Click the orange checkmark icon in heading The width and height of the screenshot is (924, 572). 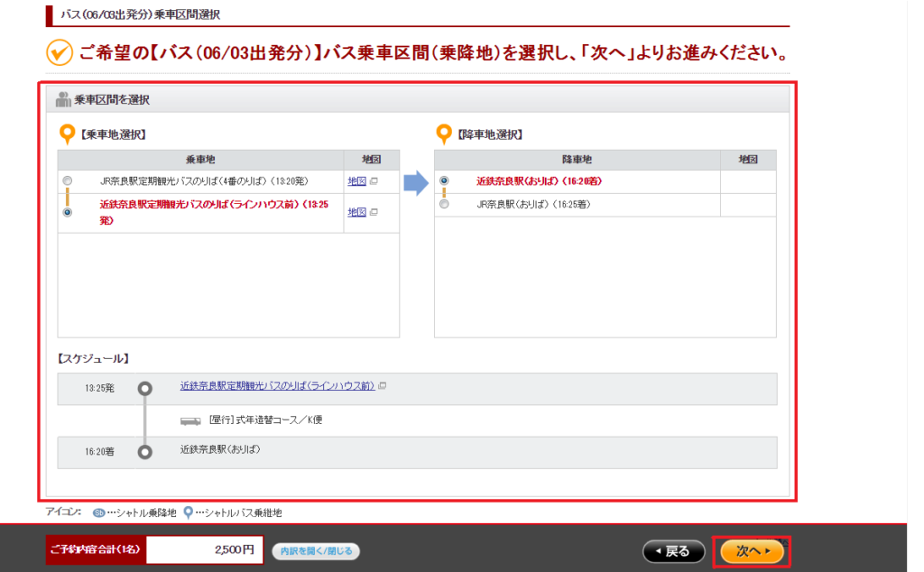click(x=60, y=52)
